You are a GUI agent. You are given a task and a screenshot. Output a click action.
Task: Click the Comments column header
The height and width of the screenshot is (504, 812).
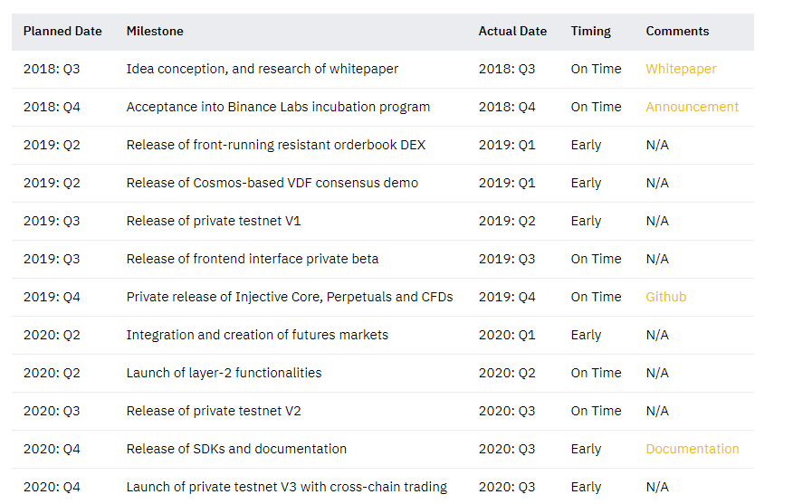tap(677, 31)
